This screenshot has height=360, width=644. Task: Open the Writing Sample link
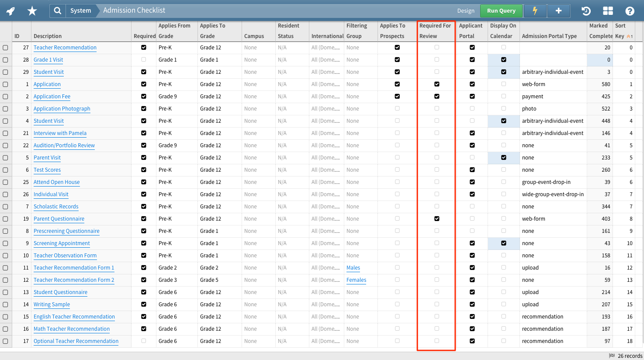click(x=52, y=305)
